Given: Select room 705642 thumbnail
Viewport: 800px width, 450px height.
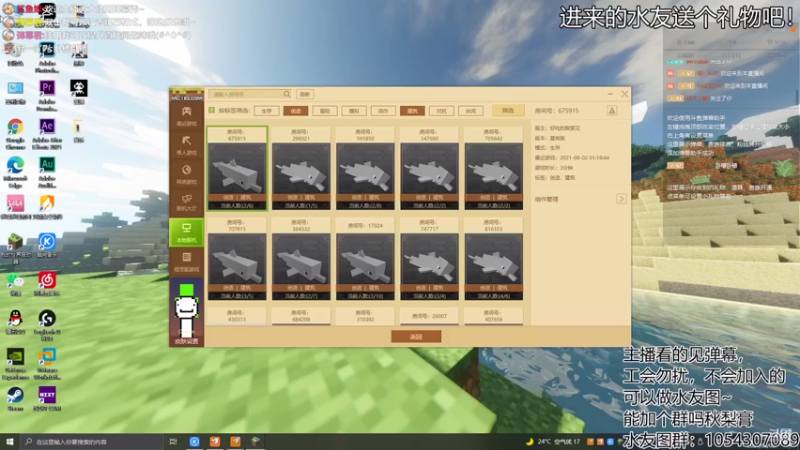Looking at the screenshot, I should click(493, 168).
